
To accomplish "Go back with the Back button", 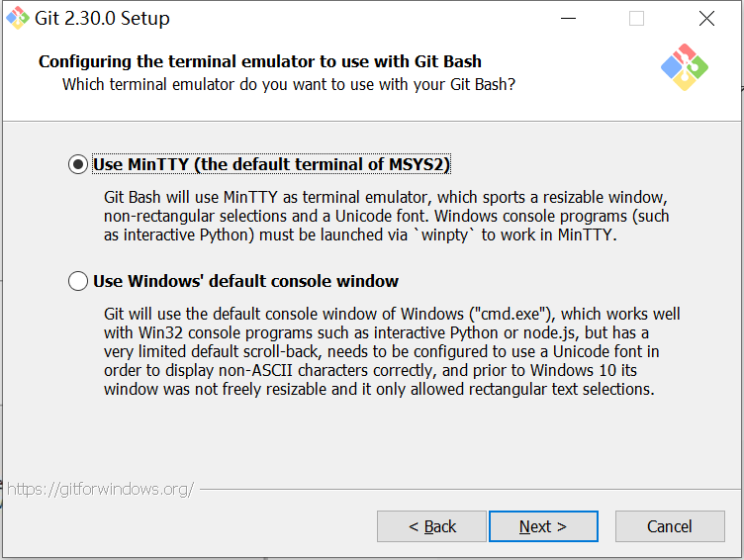I will pyautogui.click(x=431, y=526).
